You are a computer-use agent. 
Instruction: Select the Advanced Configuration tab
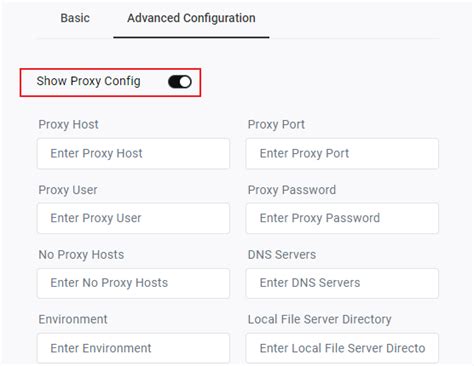pyautogui.click(x=191, y=18)
